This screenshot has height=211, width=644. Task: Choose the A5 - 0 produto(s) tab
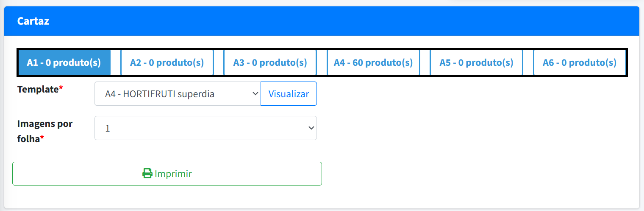(476, 63)
